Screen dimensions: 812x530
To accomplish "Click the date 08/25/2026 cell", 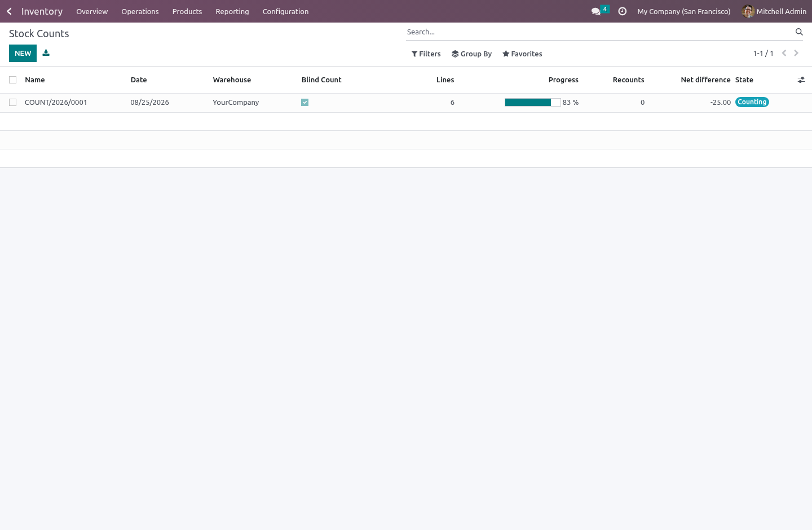I will click(x=150, y=103).
